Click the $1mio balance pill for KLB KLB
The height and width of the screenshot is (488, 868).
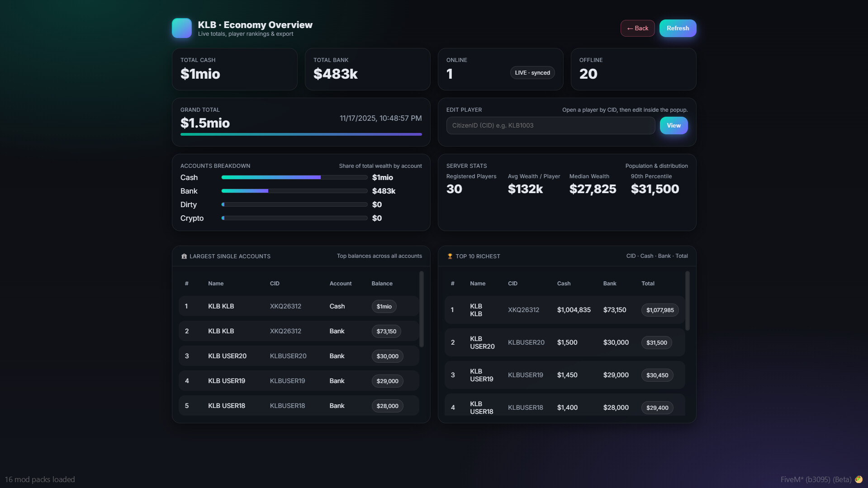[x=383, y=306]
